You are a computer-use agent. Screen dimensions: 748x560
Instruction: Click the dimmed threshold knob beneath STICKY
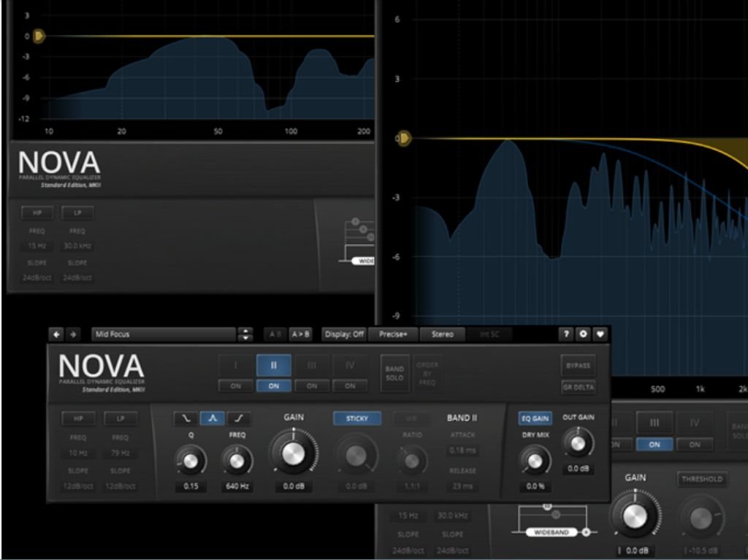pyautogui.click(x=356, y=456)
